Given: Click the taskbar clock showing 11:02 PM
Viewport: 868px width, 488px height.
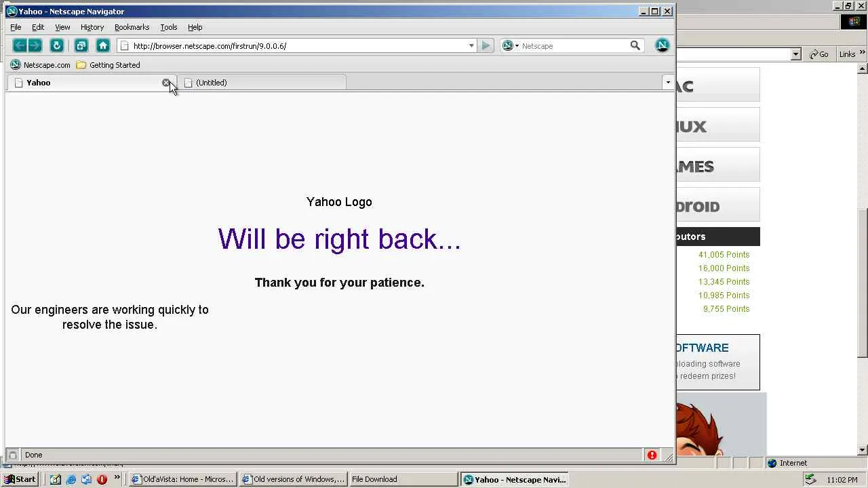Looking at the screenshot, I should (x=842, y=480).
